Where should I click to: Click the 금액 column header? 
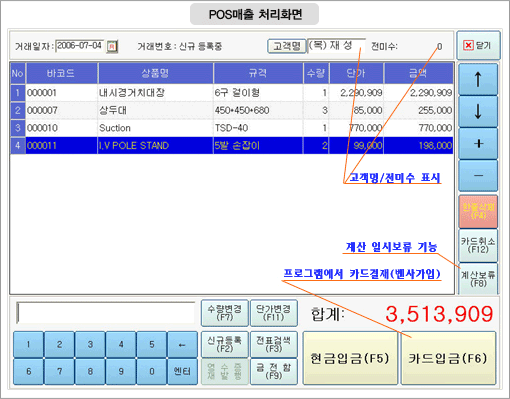pyautogui.click(x=418, y=73)
